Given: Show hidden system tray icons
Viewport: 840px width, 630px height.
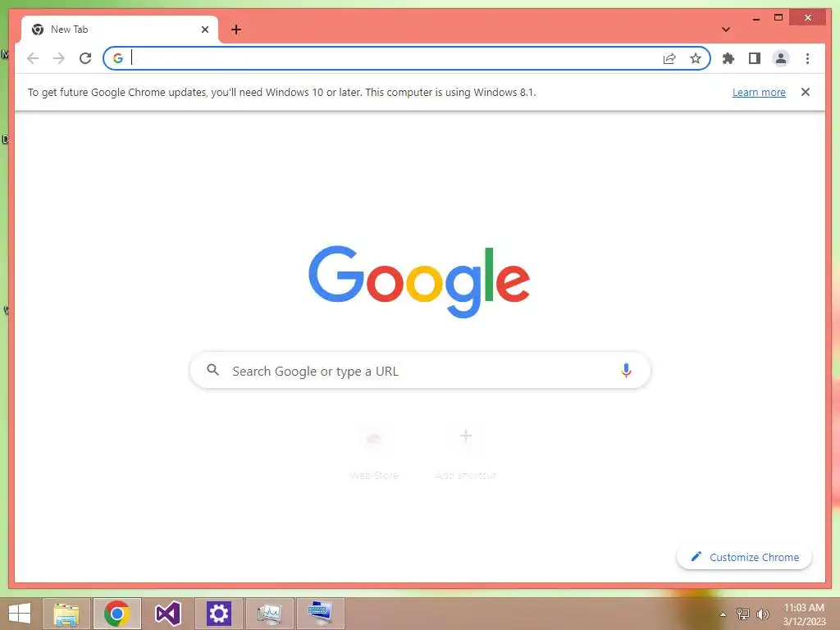Looking at the screenshot, I should 724,614.
